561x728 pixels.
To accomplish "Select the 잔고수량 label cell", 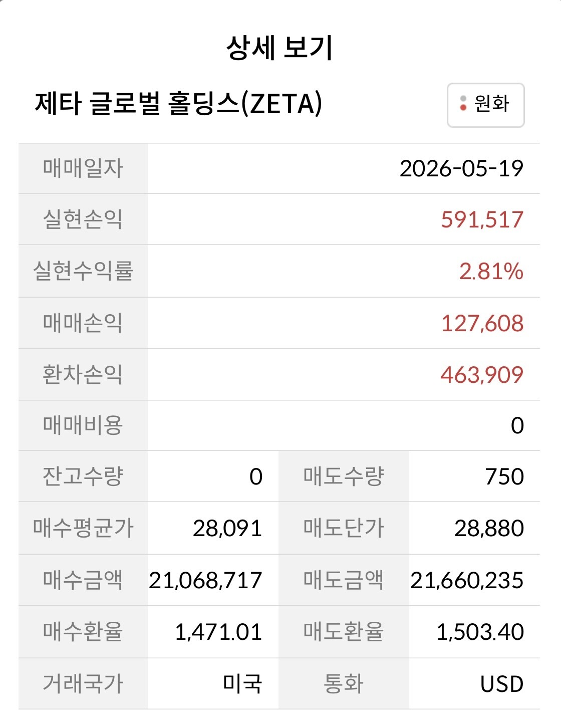I will tap(83, 476).
